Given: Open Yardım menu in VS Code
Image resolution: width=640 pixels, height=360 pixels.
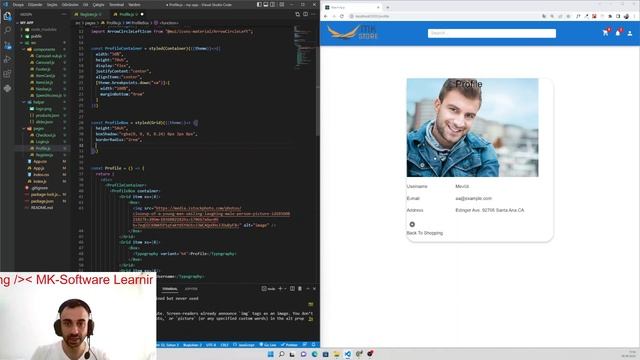Looking at the screenshot, I should pos(134,4).
